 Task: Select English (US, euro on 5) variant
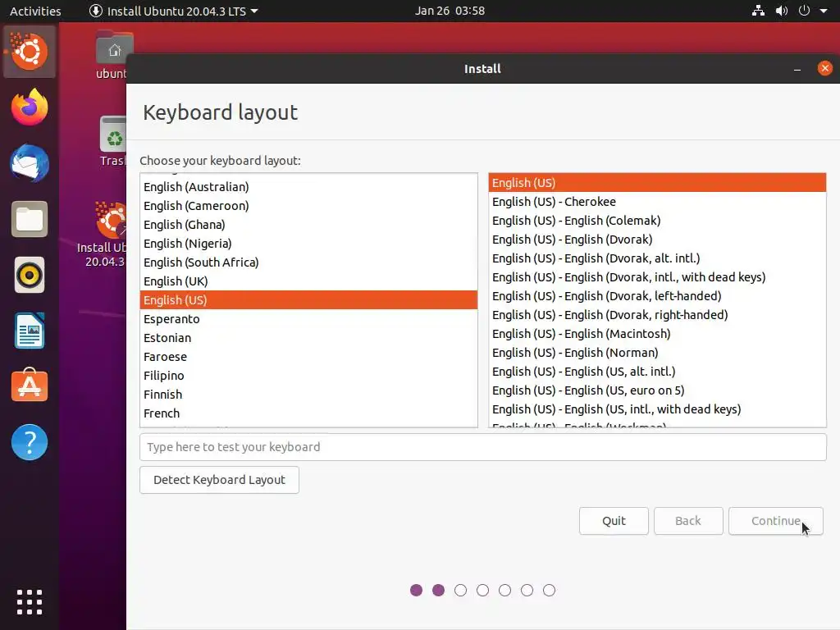tap(657, 390)
